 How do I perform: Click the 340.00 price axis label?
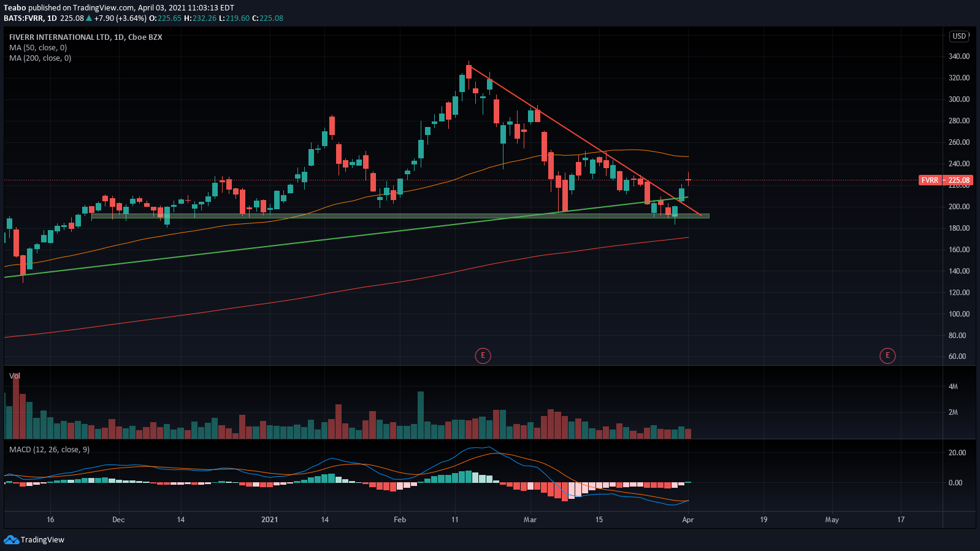click(959, 56)
